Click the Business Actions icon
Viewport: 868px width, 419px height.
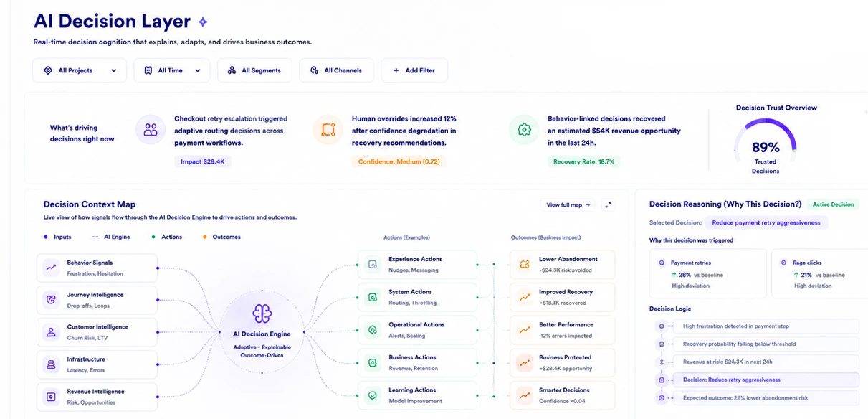pyautogui.click(x=373, y=362)
